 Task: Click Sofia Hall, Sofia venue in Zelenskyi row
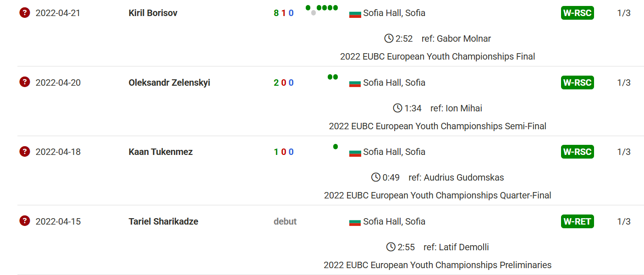coord(394,82)
